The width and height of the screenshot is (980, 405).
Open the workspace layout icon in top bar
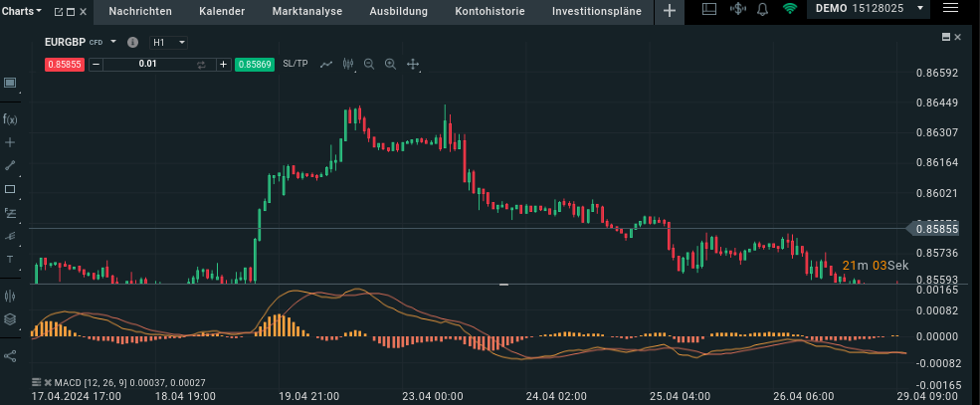click(x=708, y=9)
